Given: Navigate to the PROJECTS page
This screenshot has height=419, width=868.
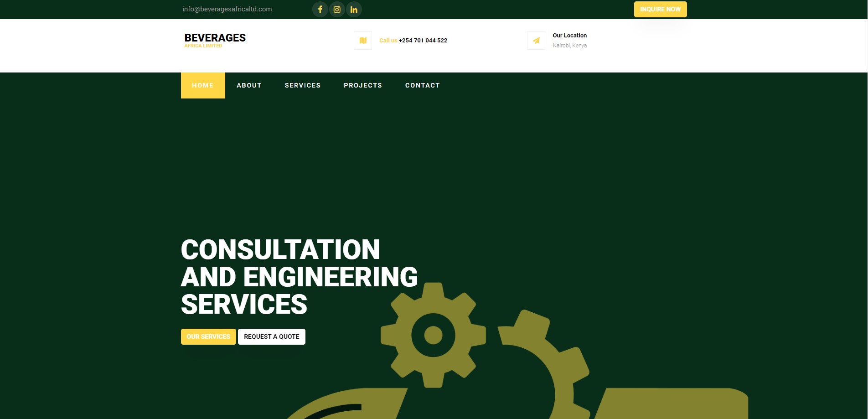Looking at the screenshot, I should (x=363, y=85).
